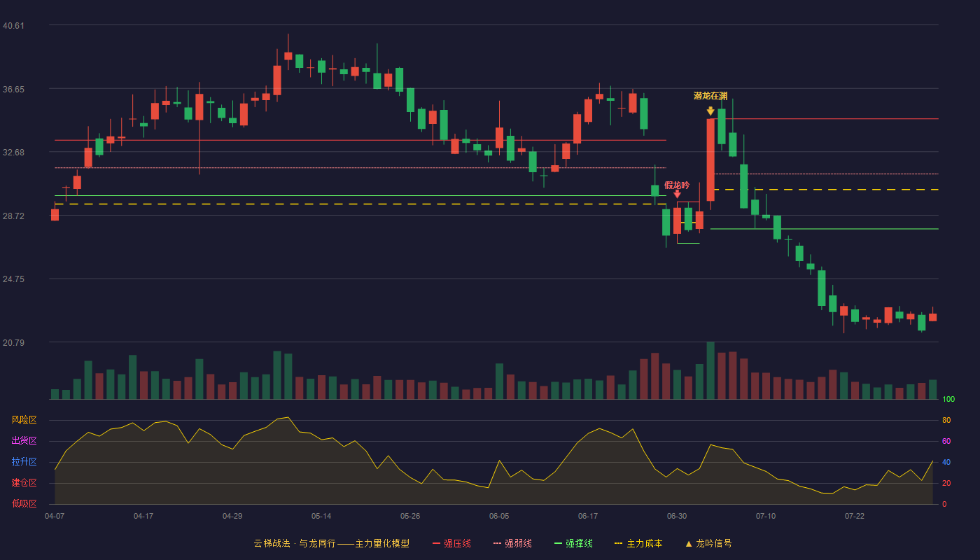Toggle the 强弱线 legend label
980x560 pixels.
(x=518, y=543)
